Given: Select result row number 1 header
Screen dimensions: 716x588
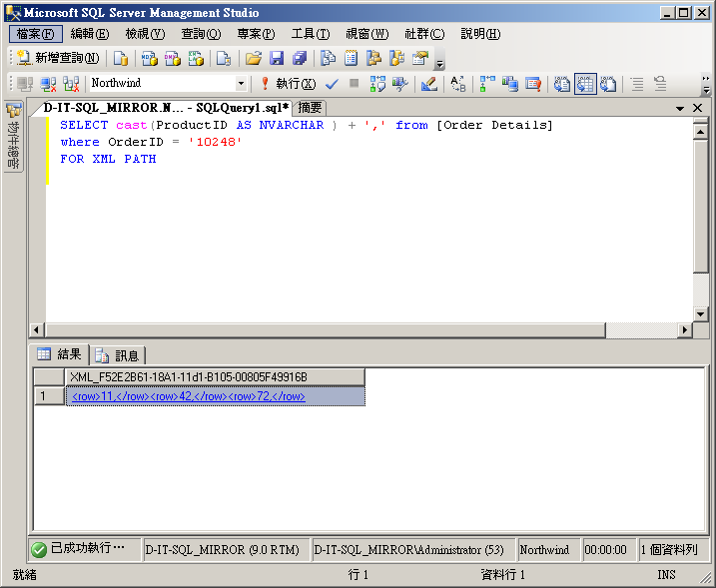Looking at the screenshot, I should pyautogui.click(x=49, y=395).
